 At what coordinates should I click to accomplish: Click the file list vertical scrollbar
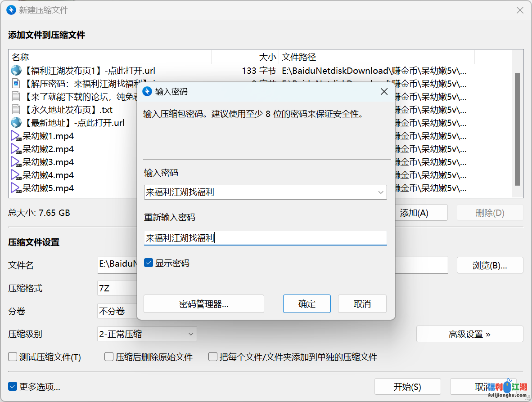coord(517,129)
